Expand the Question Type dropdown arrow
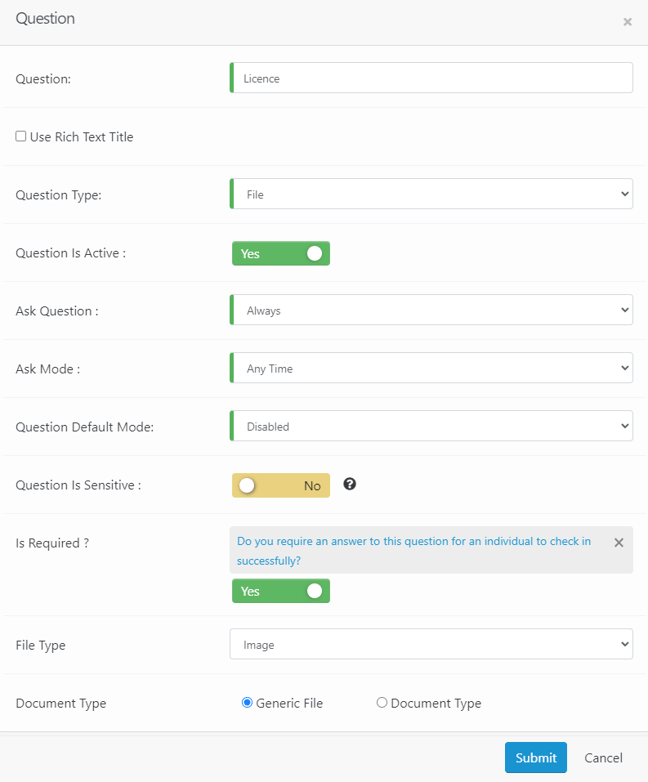The height and width of the screenshot is (782, 648). pyautogui.click(x=625, y=194)
